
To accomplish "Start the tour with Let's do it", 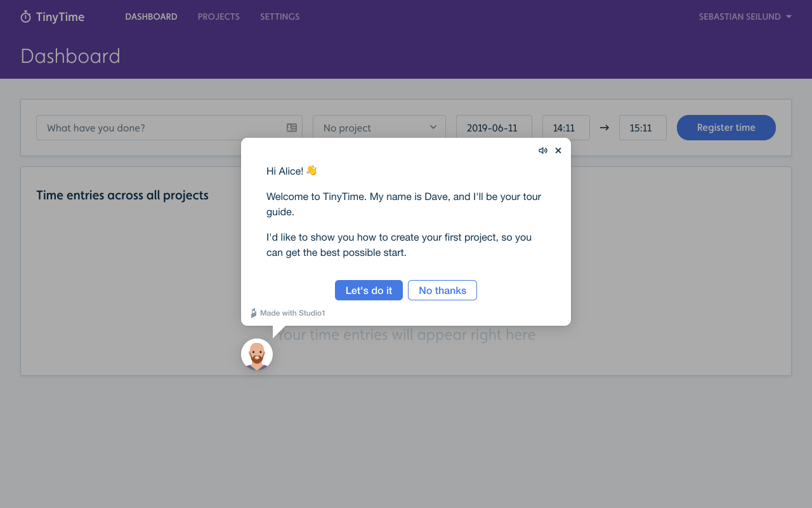I will tap(369, 290).
